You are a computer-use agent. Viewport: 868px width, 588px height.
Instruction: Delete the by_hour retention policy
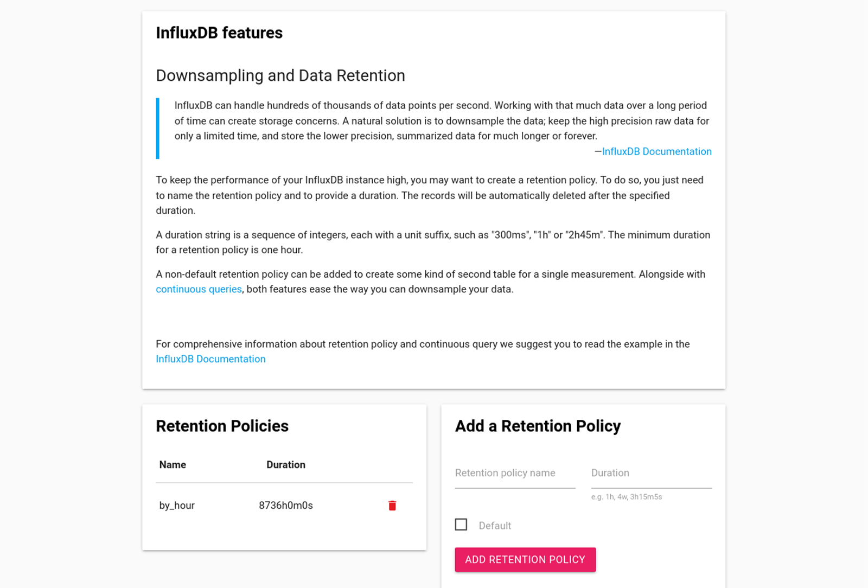coord(392,506)
